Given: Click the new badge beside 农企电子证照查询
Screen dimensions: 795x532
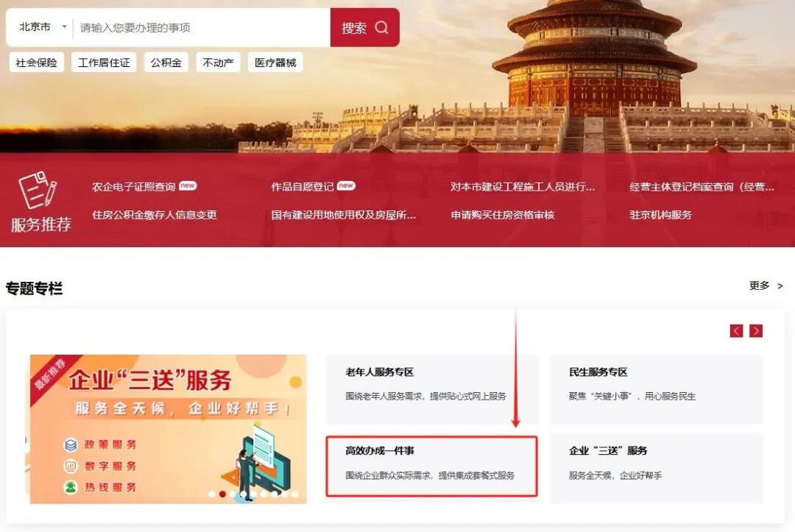Looking at the screenshot, I should pyautogui.click(x=188, y=186).
